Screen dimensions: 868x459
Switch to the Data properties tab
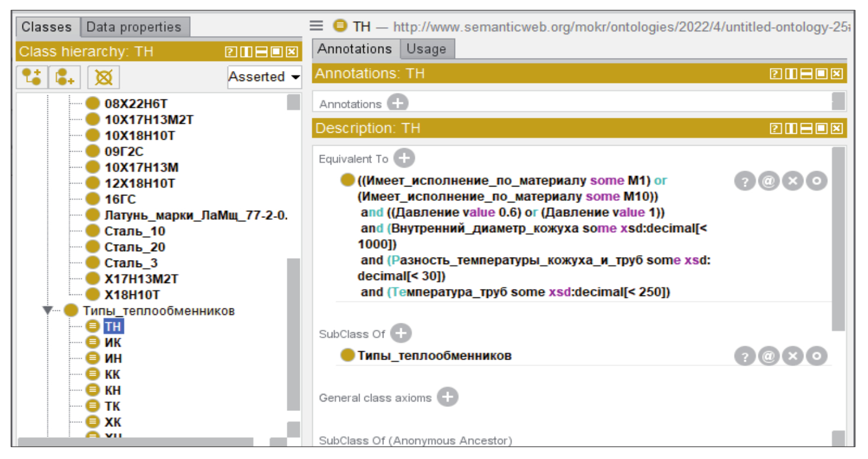pos(134,27)
